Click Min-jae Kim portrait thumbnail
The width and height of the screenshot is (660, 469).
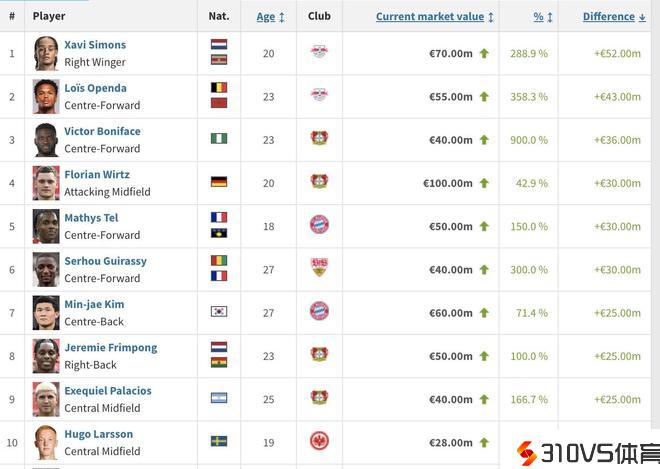[x=46, y=312]
